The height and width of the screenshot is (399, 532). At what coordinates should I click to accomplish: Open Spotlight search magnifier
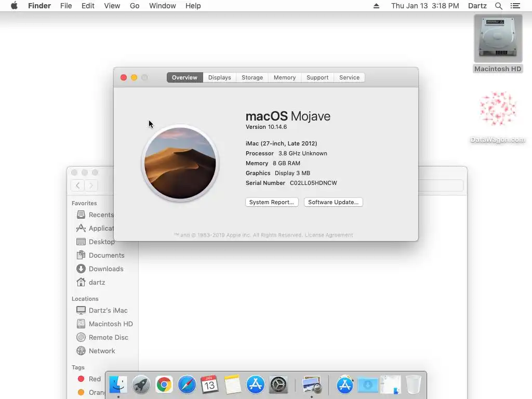click(x=498, y=6)
